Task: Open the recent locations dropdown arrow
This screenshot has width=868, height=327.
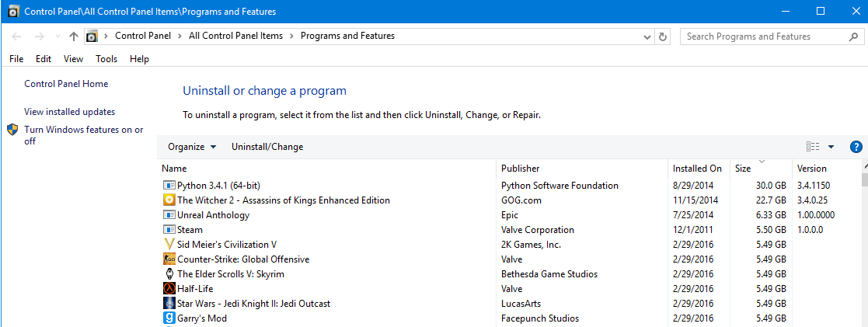Action: 58,37
